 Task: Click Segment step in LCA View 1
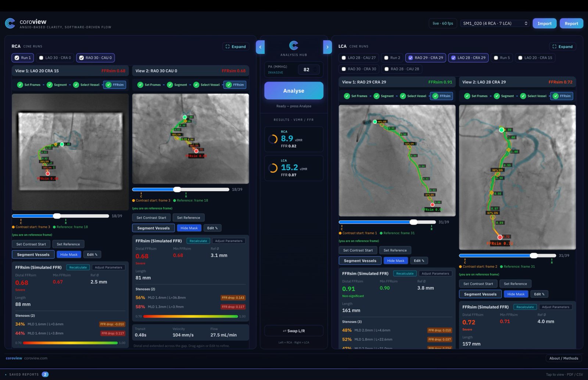click(383, 96)
